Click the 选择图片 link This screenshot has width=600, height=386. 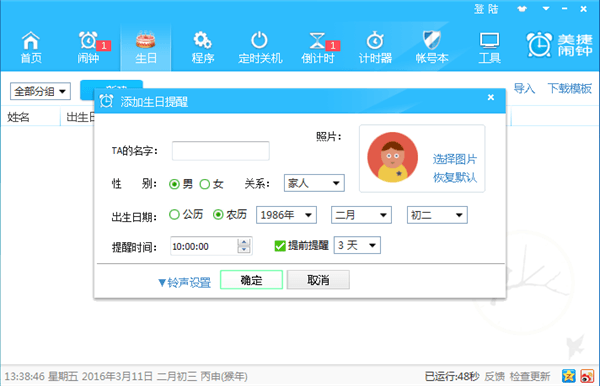[x=455, y=159]
